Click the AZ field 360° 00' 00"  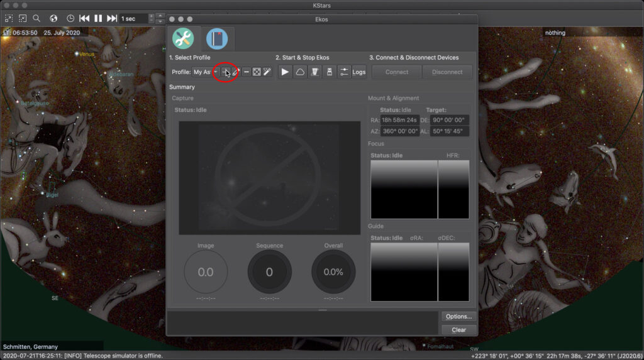[399, 131]
